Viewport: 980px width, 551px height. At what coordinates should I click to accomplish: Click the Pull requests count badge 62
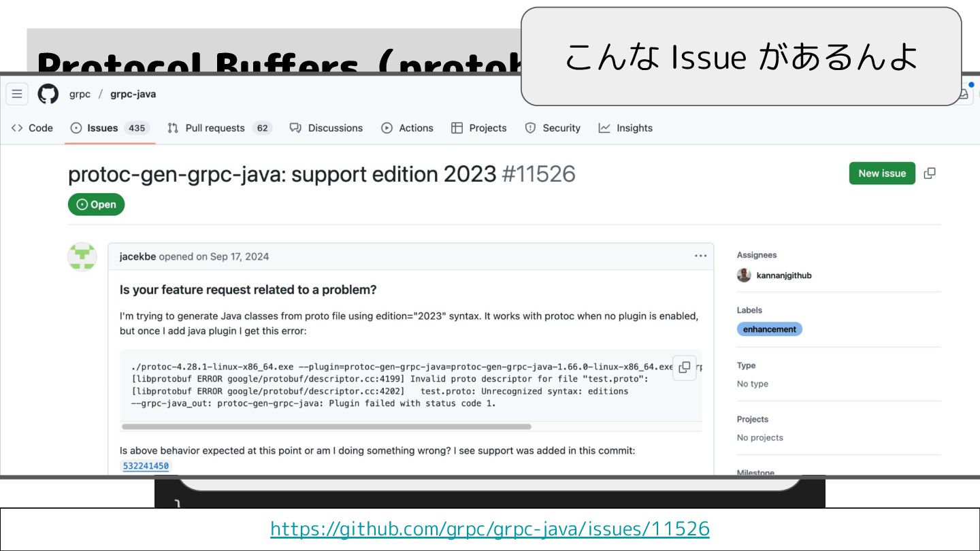point(262,128)
